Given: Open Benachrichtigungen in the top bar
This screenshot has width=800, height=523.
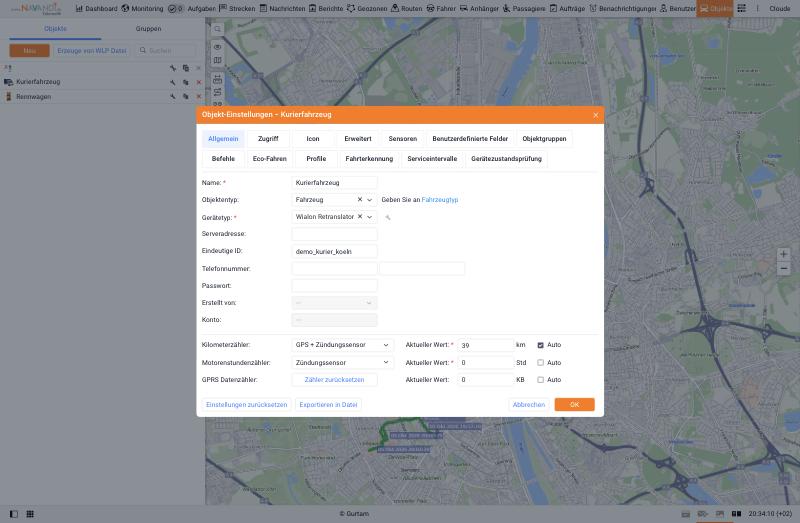Looking at the screenshot, I should click(622, 9).
